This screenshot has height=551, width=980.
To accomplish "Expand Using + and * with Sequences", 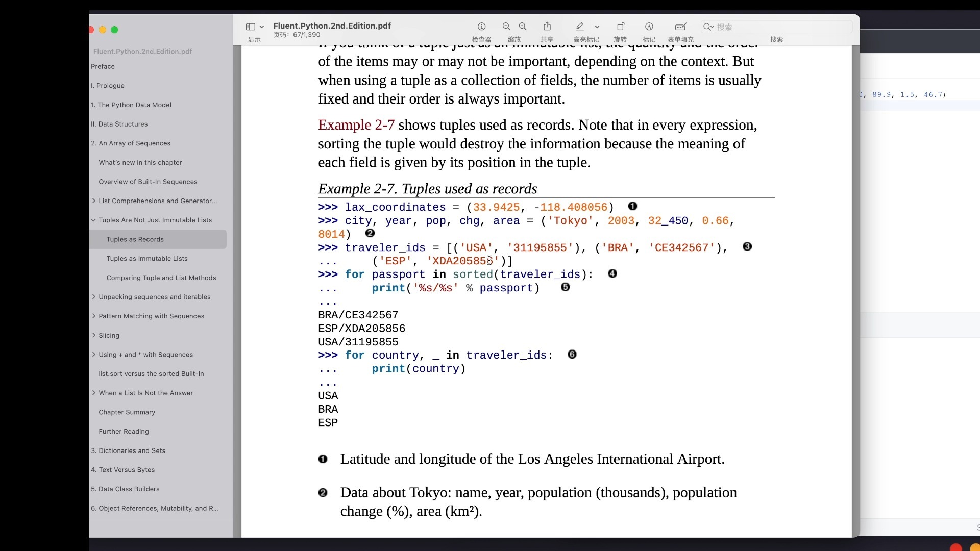I will [x=93, y=355].
